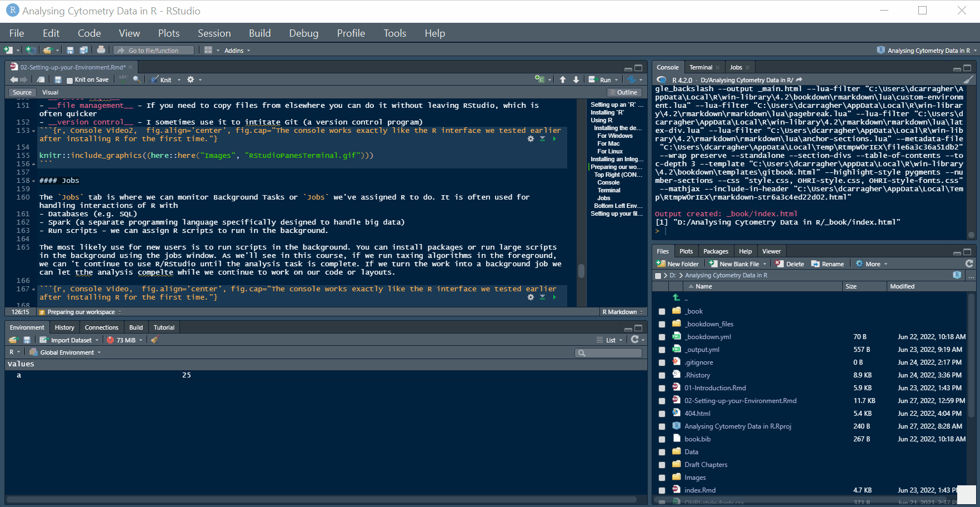The height and width of the screenshot is (507, 980).
Task: Click the Find/Replace magnifier icon
Action: 137,79
